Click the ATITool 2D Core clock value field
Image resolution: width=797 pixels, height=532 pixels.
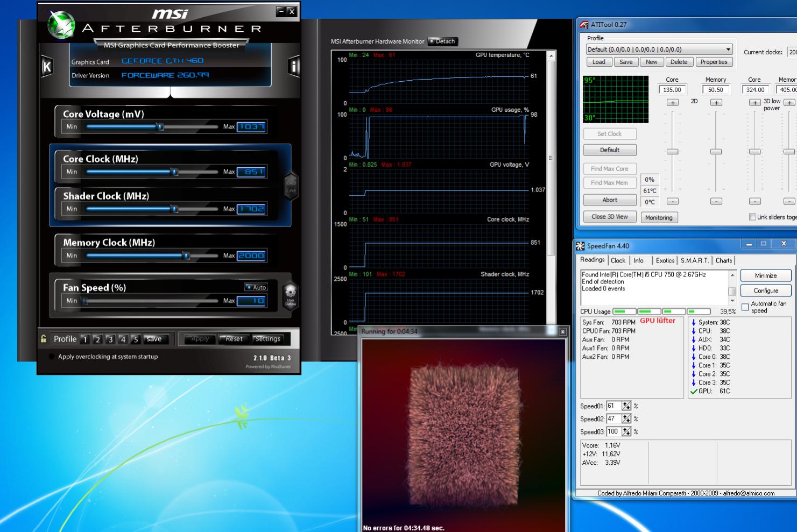(673, 90)
